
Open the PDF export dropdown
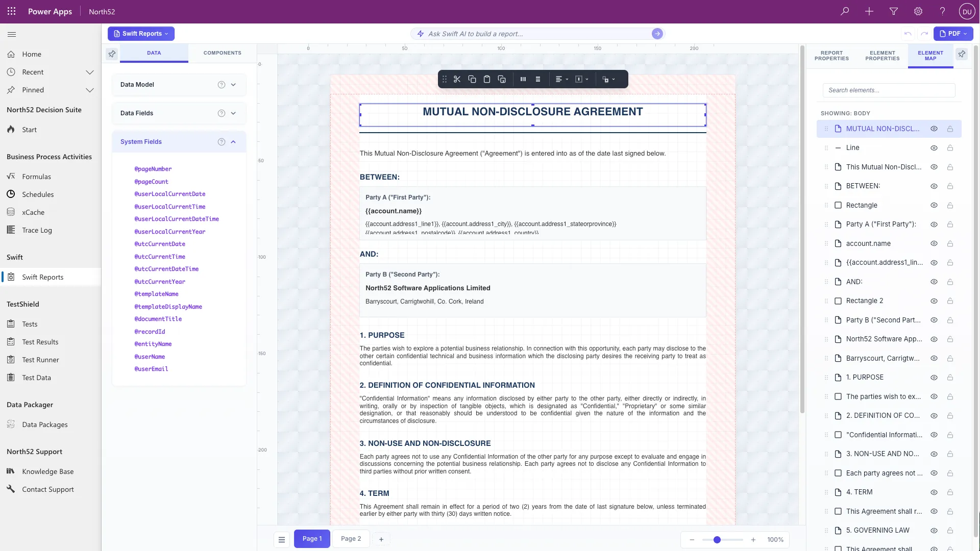[953, 34]
